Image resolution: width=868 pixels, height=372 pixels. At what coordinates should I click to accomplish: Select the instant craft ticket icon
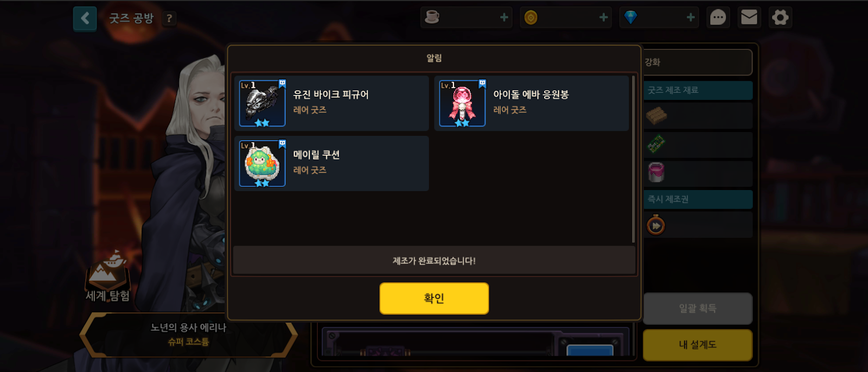pos(656,225)
